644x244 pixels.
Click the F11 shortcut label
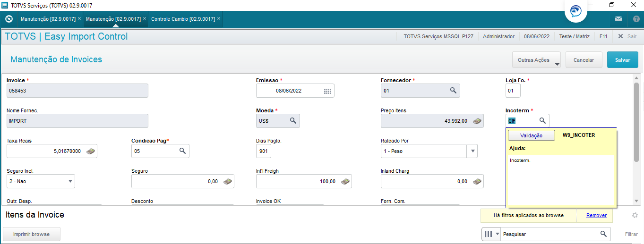pyautogui.click(x=603, y=36)
